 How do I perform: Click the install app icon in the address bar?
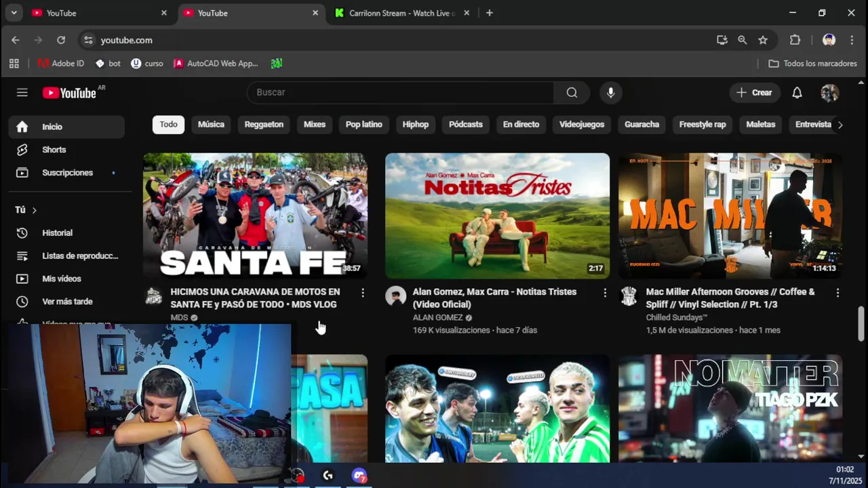[722, 40]
